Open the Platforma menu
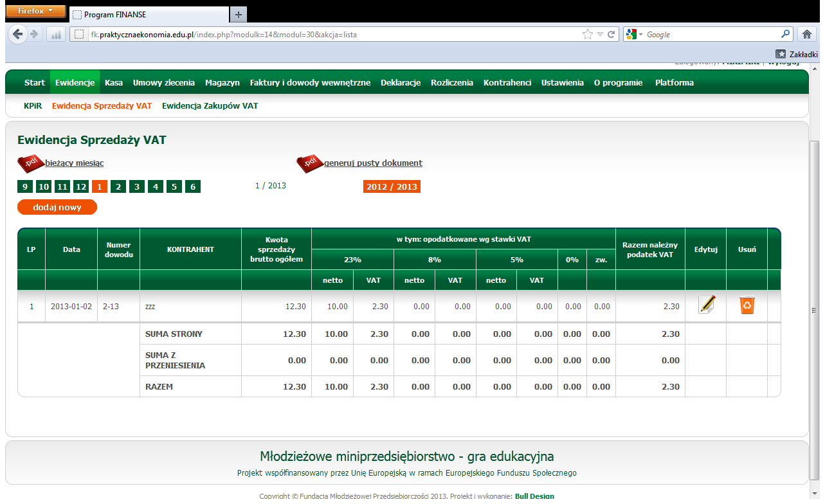This screenshot has height=504, width=825. 675,82
